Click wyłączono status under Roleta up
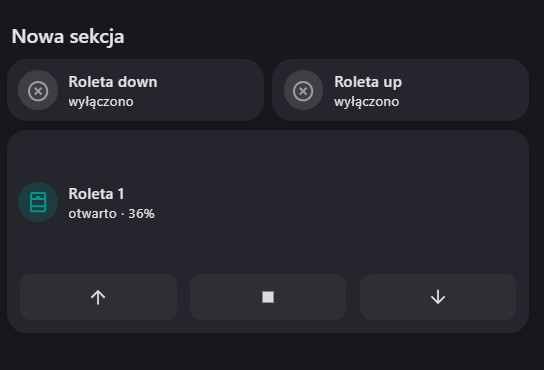 coord(366,102)
